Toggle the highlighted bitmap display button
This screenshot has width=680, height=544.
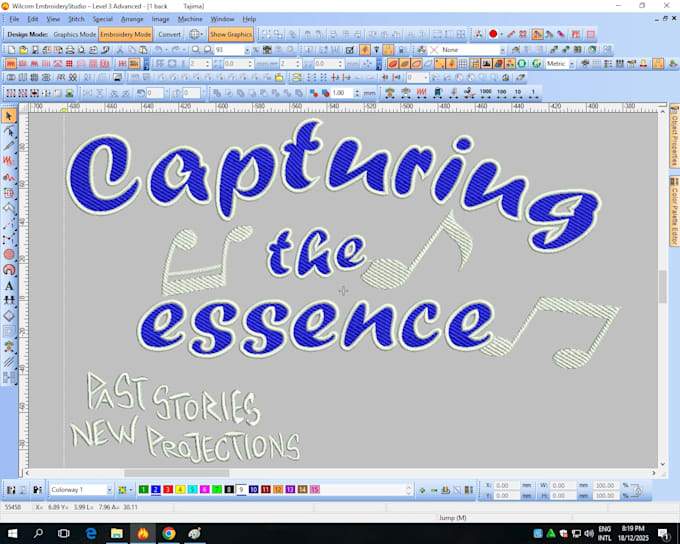pos(487,64)
